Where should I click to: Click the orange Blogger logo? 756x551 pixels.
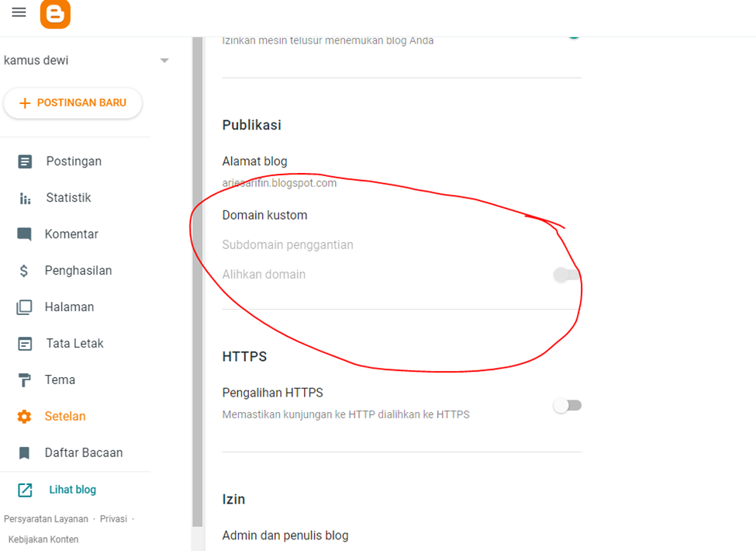(x=55, y=13)
